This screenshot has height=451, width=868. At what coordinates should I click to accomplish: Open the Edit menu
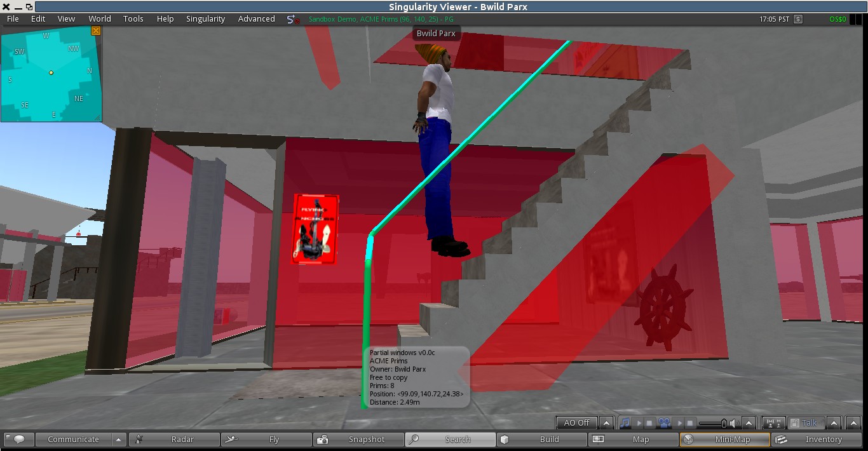tap(38, 19)
